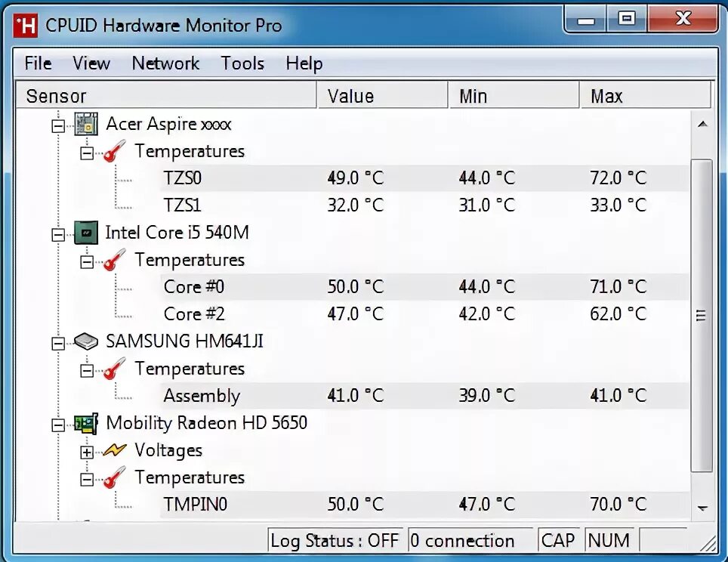This screenshot has height=562, width=728.
Task: Collapse the SAMSUNG HM641JI node
Action: 58,343
